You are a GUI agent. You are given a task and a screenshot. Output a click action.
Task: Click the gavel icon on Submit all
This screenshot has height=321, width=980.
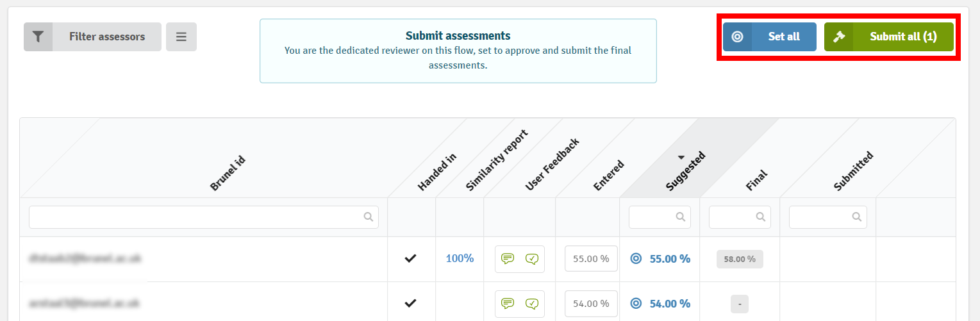(838, 37)
